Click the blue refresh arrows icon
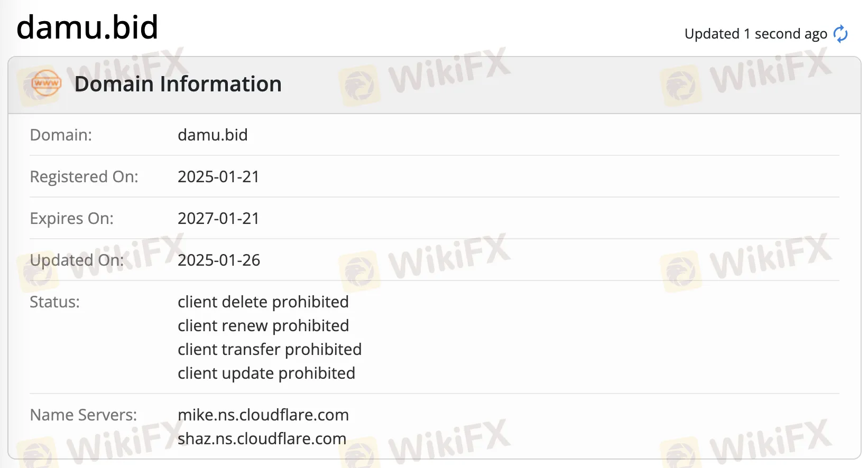868x468 pixels. point(841,34)
